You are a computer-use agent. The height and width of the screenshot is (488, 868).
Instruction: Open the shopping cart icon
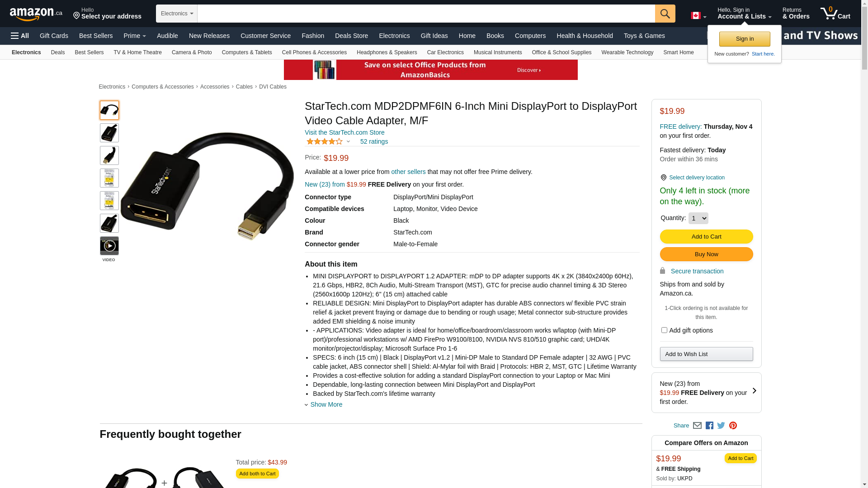click(x=835, y=13)
